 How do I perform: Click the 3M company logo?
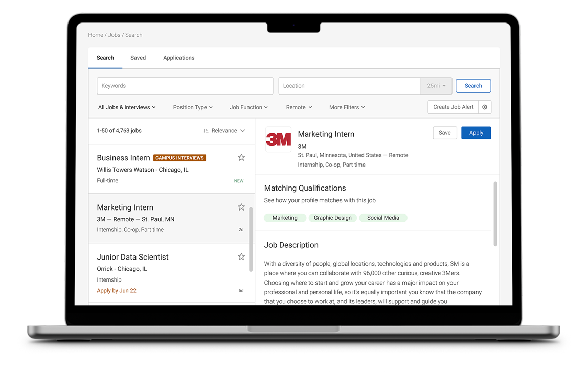(x=279, y=139)
